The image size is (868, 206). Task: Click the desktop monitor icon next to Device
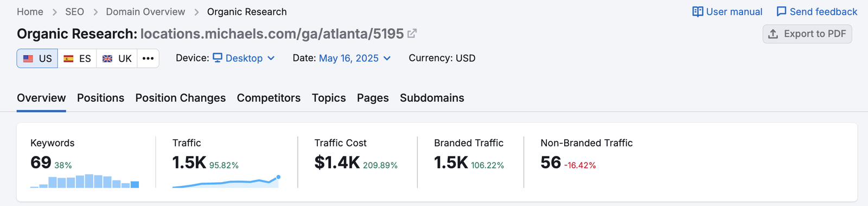tap(218, 58)
